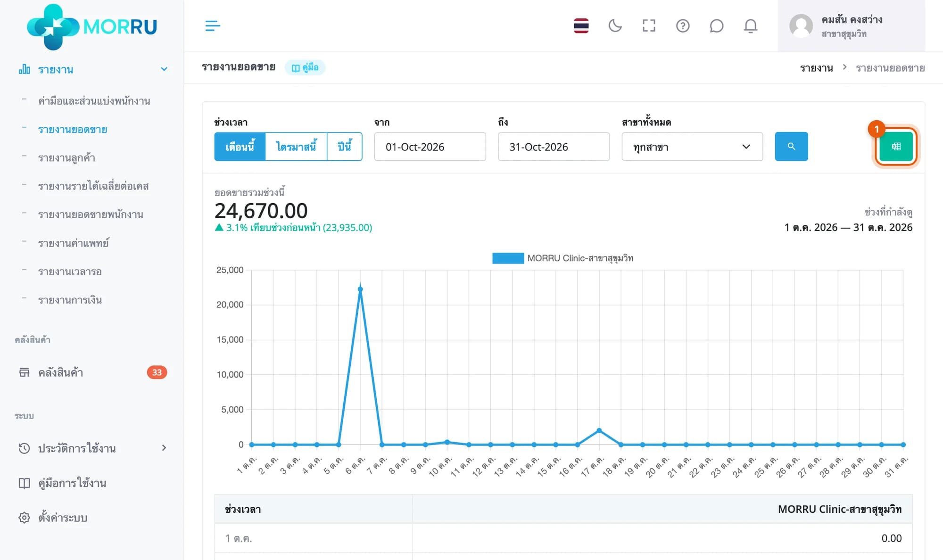The width and height of the screenshot is (943, 560).
Task: Open รายงานรายได้เฉลี่ยต่อเคส report
Action: point(93,186)
